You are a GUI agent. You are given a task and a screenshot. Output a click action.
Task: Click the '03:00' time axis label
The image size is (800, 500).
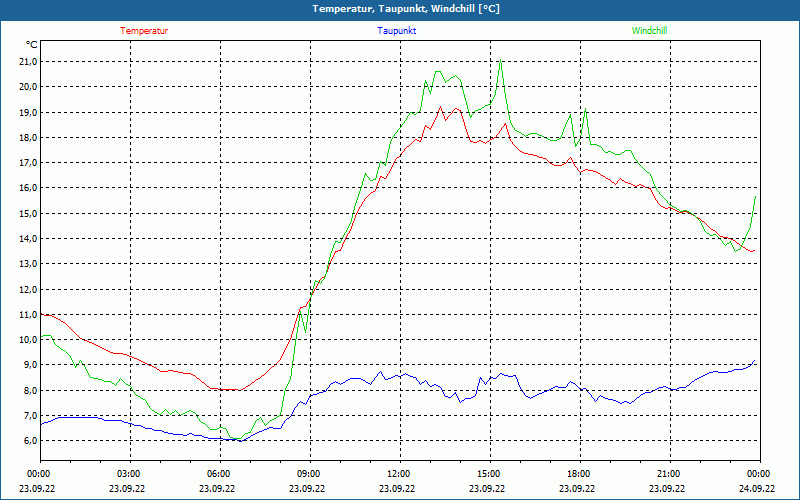click(x=131, y=474)
